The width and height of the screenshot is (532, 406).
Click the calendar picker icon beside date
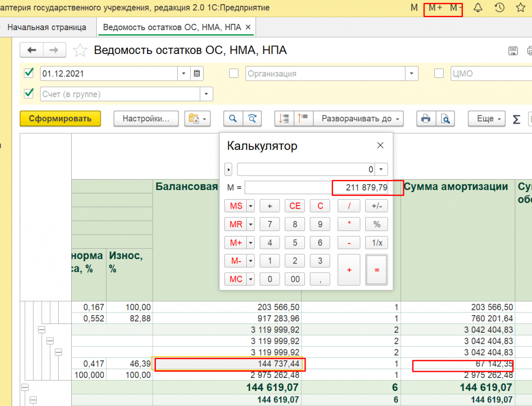(197, 74)
